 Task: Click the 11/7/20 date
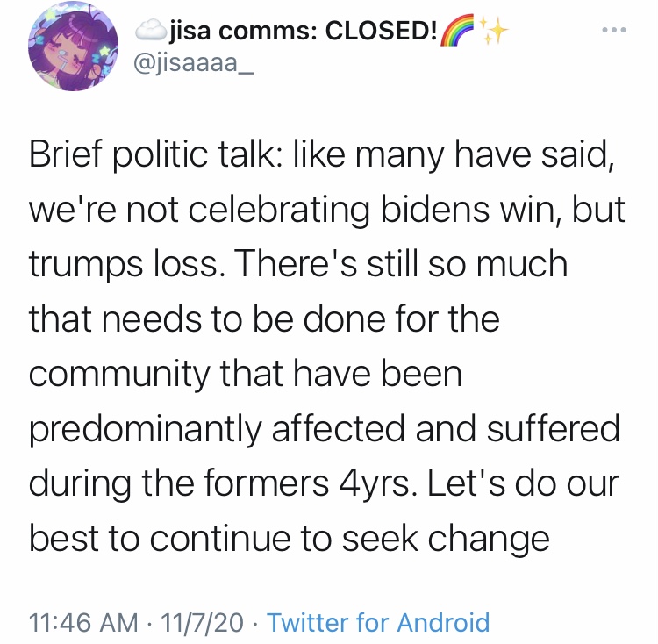(x=202, y=622)
